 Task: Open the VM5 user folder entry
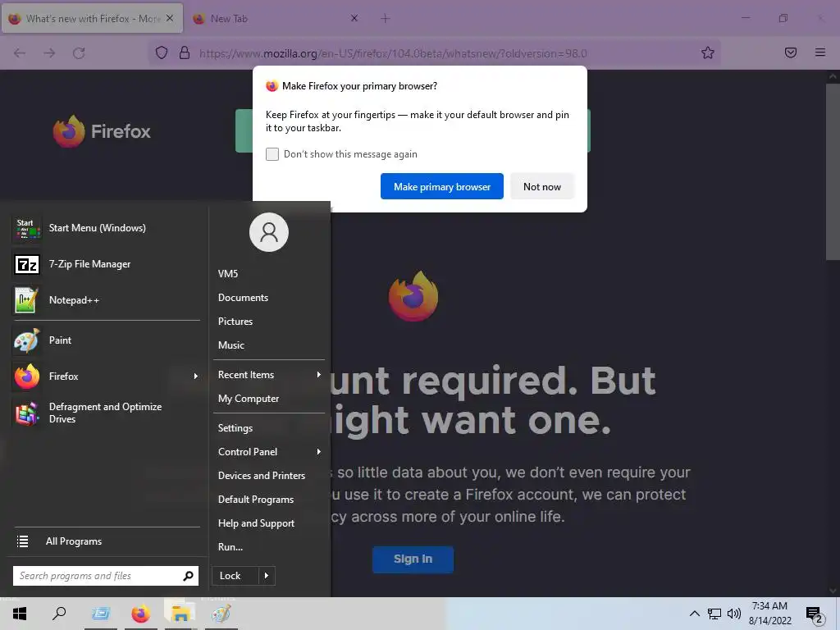228,274
